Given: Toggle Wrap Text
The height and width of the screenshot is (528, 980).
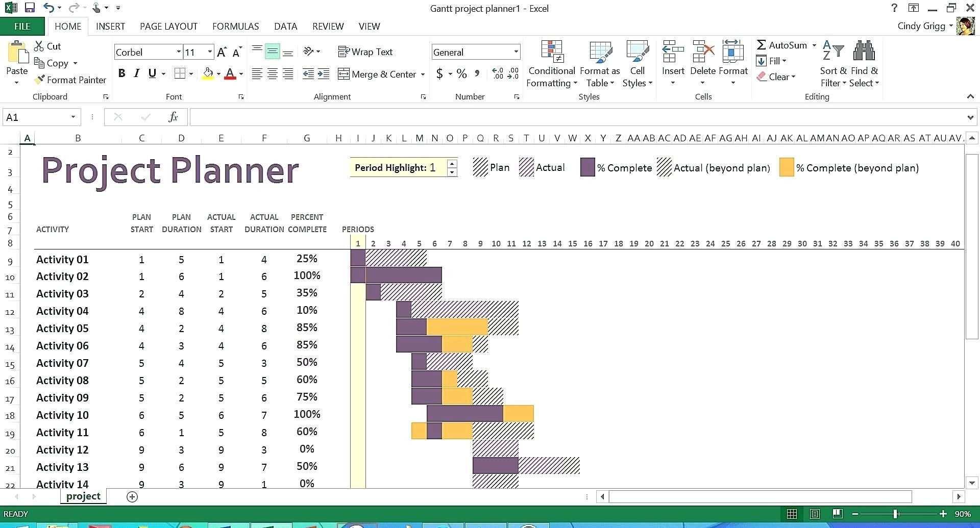Looking at the screenshot, I should [365, 52].
